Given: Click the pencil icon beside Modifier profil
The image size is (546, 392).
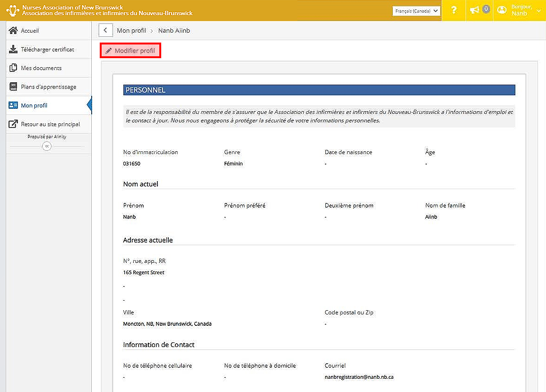Looking at the screenshot, I should coord(108,51).
